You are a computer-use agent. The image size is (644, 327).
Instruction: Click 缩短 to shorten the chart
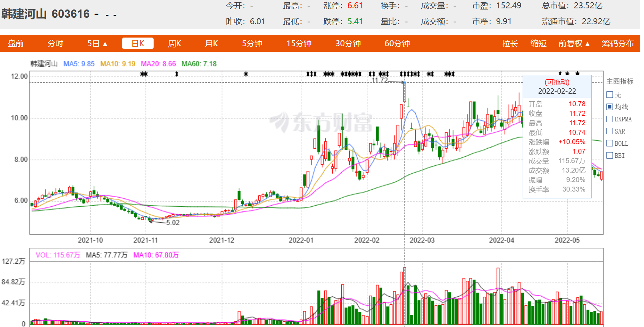coord(538,44)
